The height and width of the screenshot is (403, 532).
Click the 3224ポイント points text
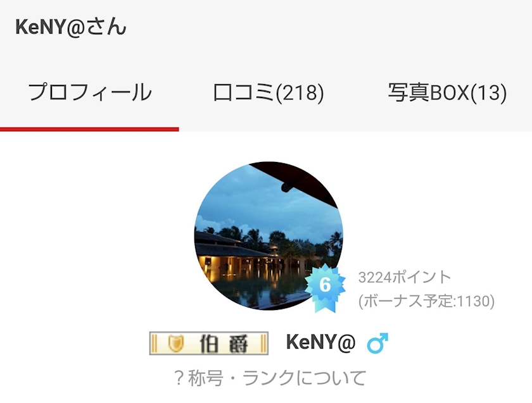click(404, 277)
